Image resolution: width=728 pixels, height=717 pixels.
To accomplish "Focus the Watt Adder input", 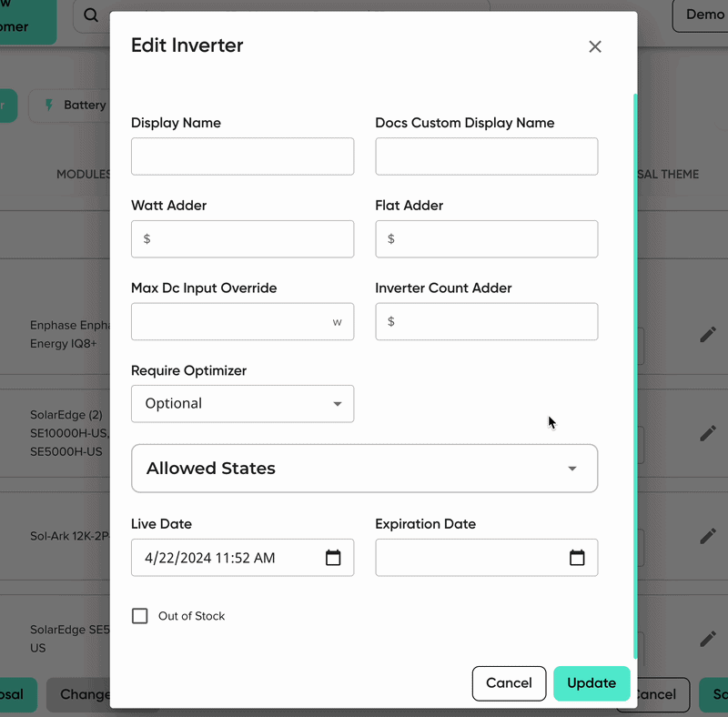I will tap(242, 239).
